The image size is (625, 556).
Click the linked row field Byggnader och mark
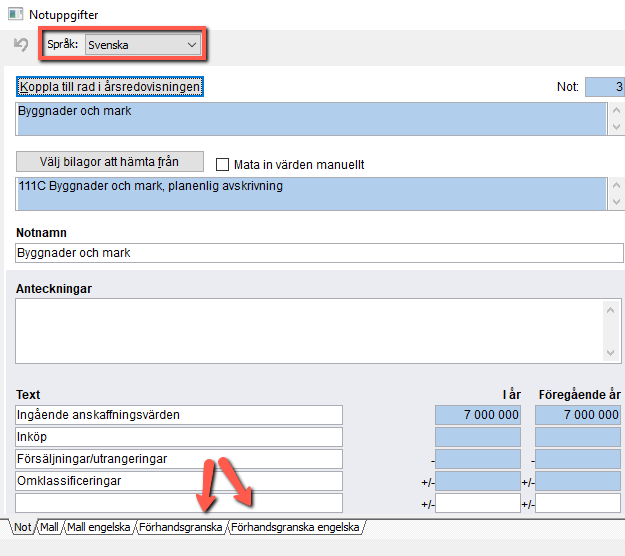[x=311, y=119]
